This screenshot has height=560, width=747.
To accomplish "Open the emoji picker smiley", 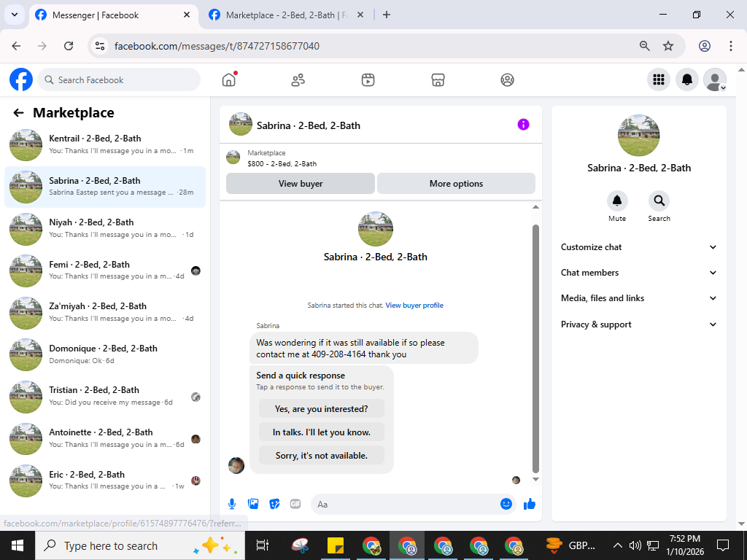I will 506,504.
